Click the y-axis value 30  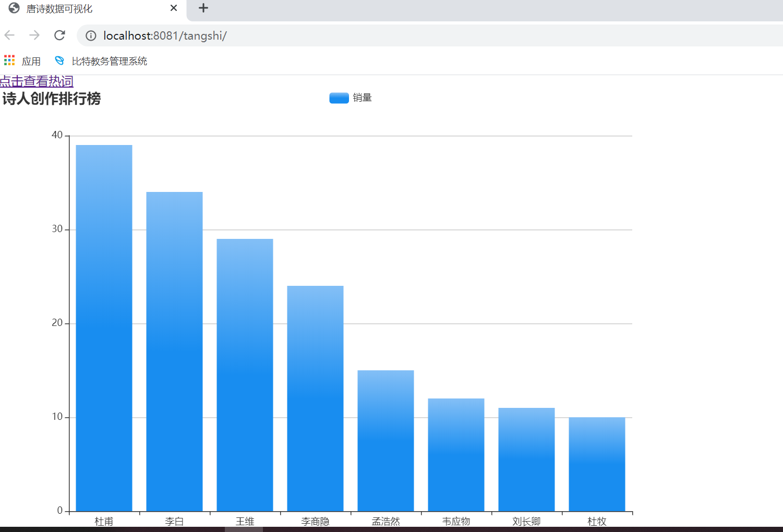point(57,229)
